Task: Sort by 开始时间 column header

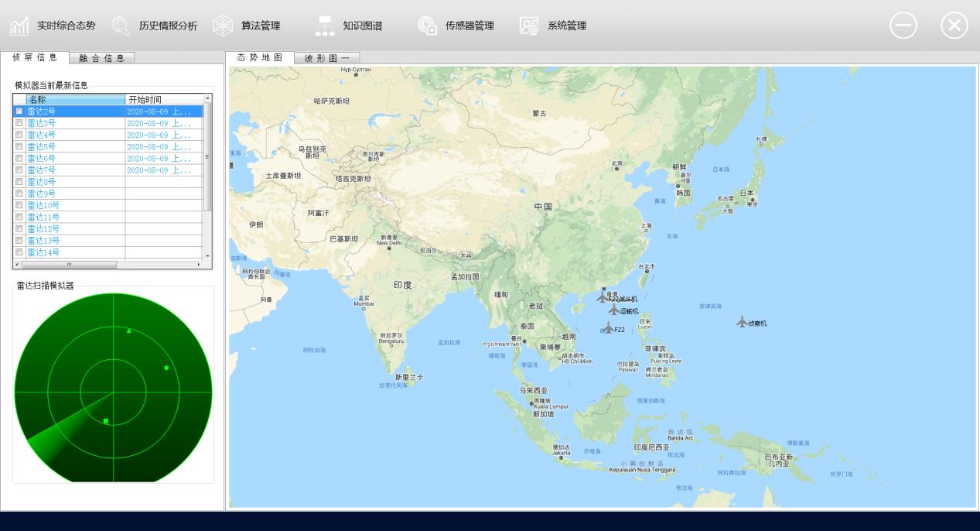Action: pyautogui.click(x=164, y=100)
